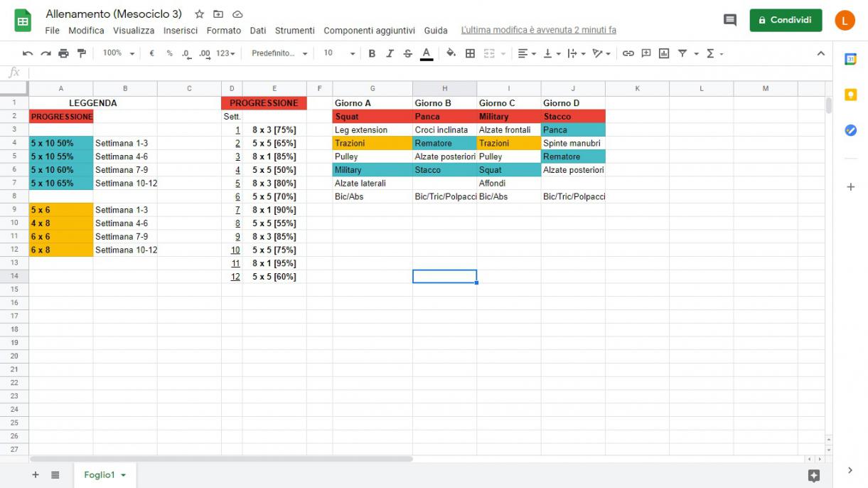The image size is (868, 488).
Task: Open the zoom 100% dropdown
Action: [118, 53]
